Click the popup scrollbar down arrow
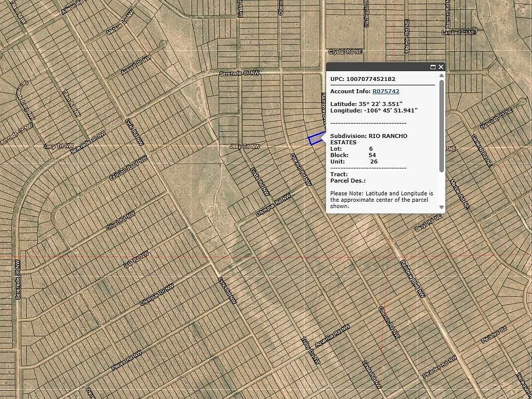Image resolution: width=532 pixels, height=399 pixels. pos(442,207)
